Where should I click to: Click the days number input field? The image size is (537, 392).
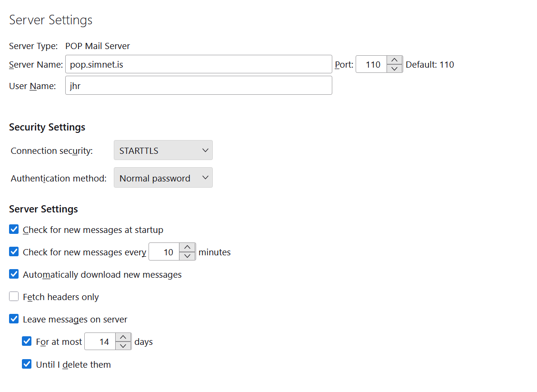(x=100, y=342)
